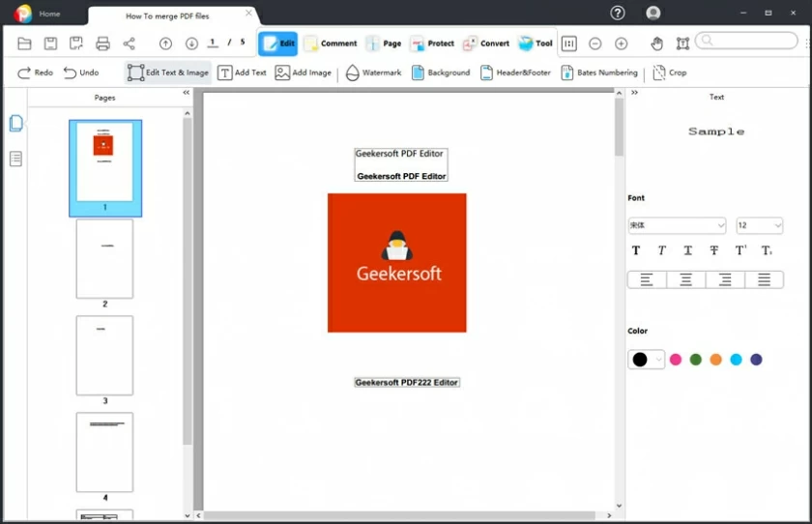
Task: Align text left
Action: 647,280
